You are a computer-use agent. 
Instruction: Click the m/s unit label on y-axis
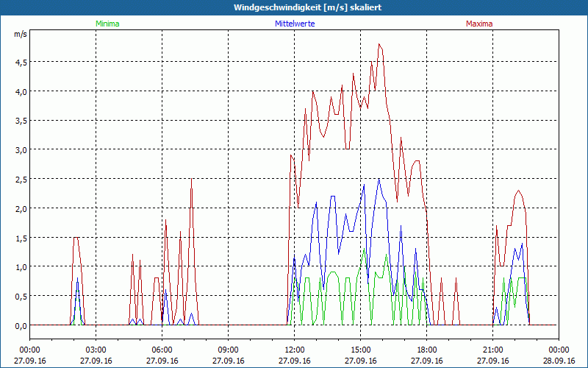pyautogui.click(x=21, y=34)
